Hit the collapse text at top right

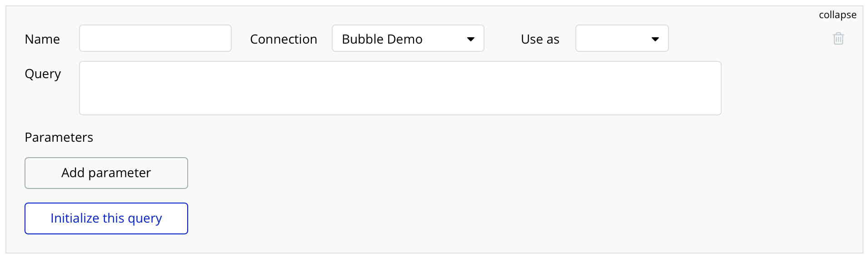click(837, 15)
